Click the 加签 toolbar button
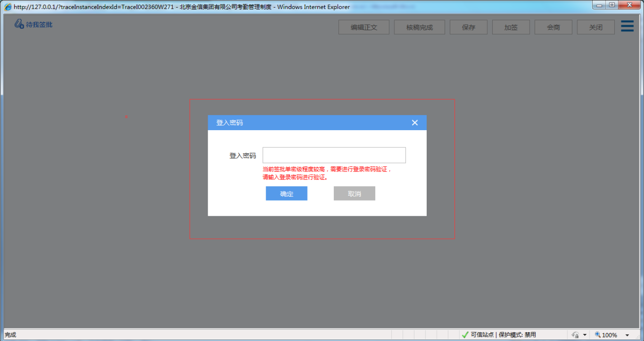Screen dimensions: 644x341 [x=510, y=27]
